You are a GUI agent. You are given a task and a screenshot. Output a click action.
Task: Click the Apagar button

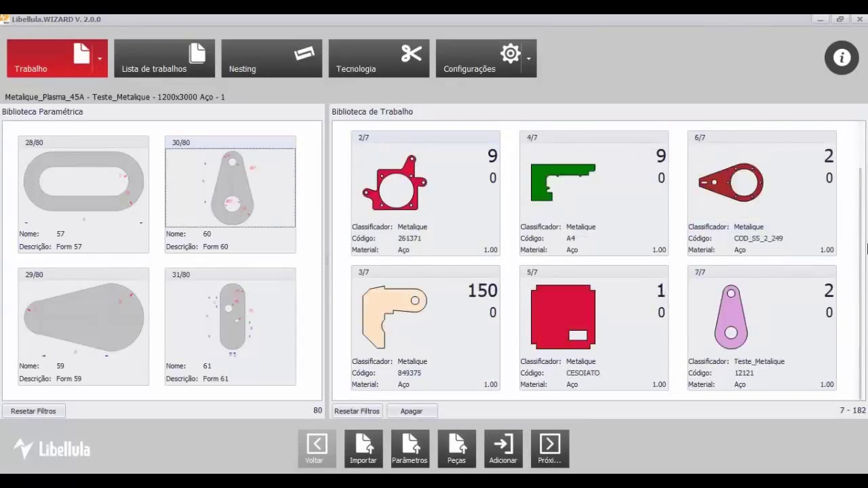click(412, 411)
